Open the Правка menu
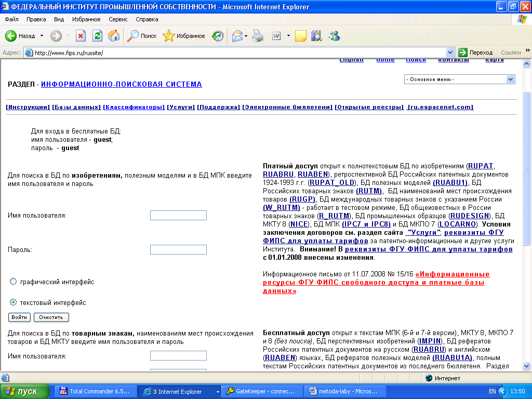This screenshot has width=532, height=399. pyautogui.click(x=36, y=19)
